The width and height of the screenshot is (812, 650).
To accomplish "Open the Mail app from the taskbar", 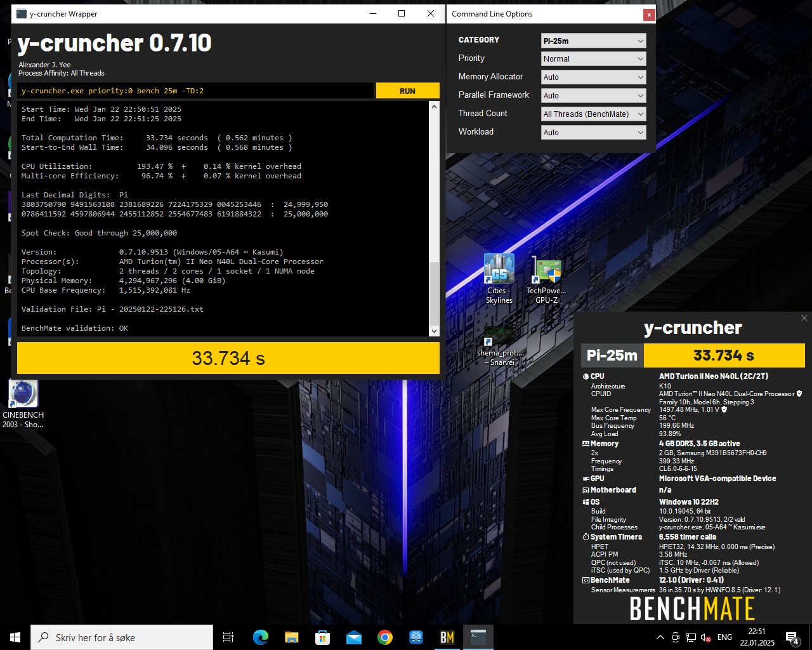I will tap(353, 637).
